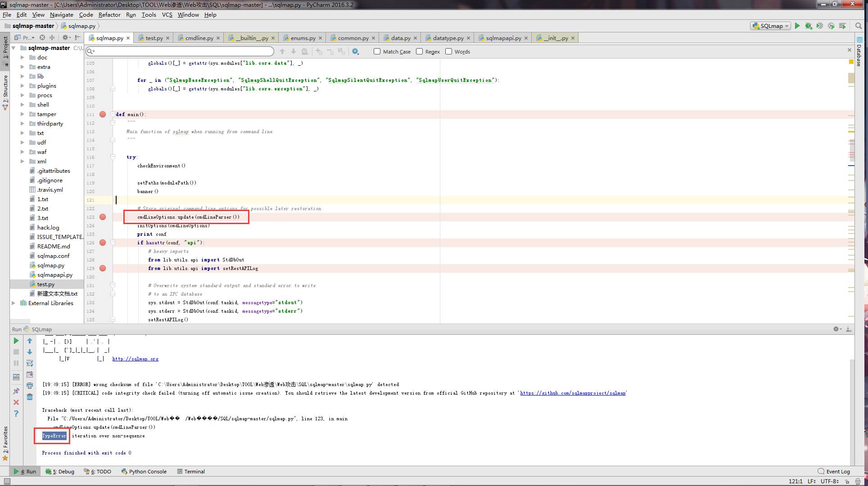Go to previous search occurrence

tap(282, 51)
